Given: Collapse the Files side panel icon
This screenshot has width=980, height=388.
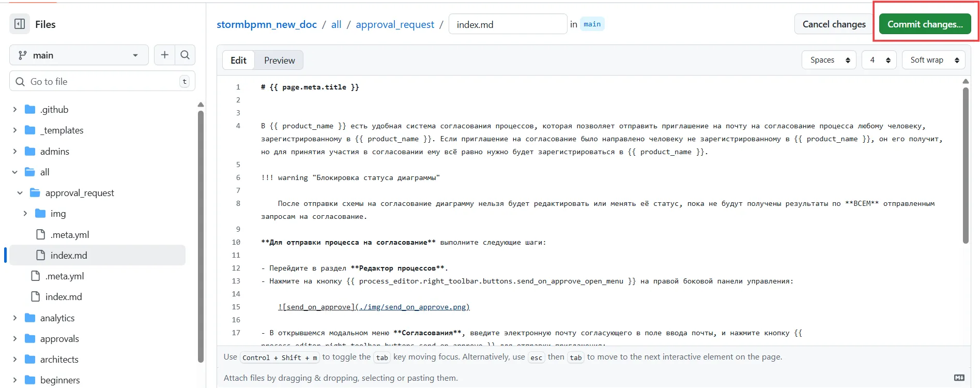Looking at the screenshot, I should [20, 24].
